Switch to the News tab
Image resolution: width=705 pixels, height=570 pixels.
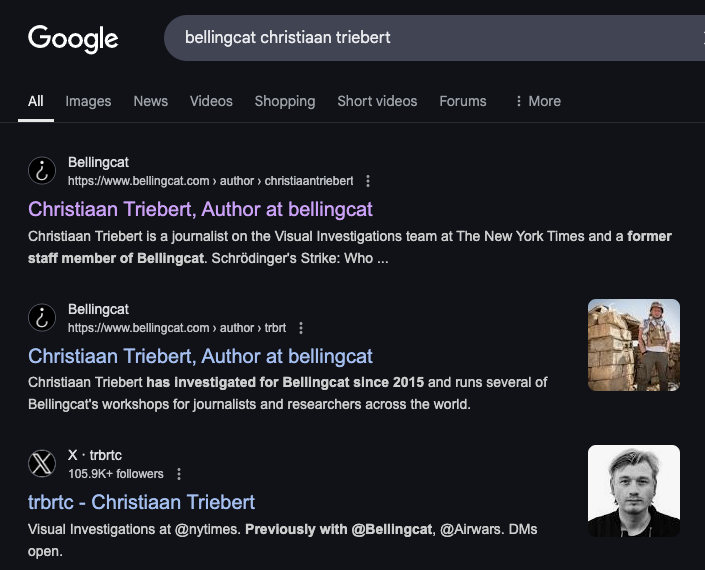click(151, 101)
